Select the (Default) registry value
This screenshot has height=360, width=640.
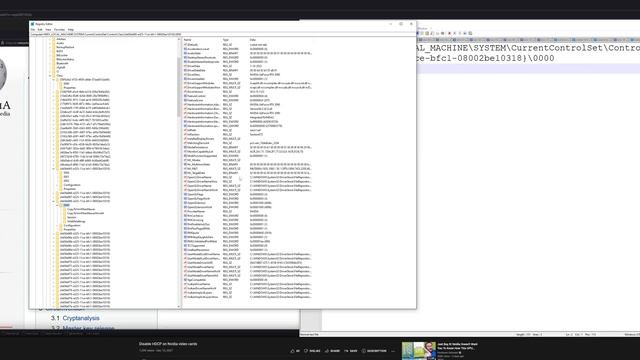(x=192, y=45)
